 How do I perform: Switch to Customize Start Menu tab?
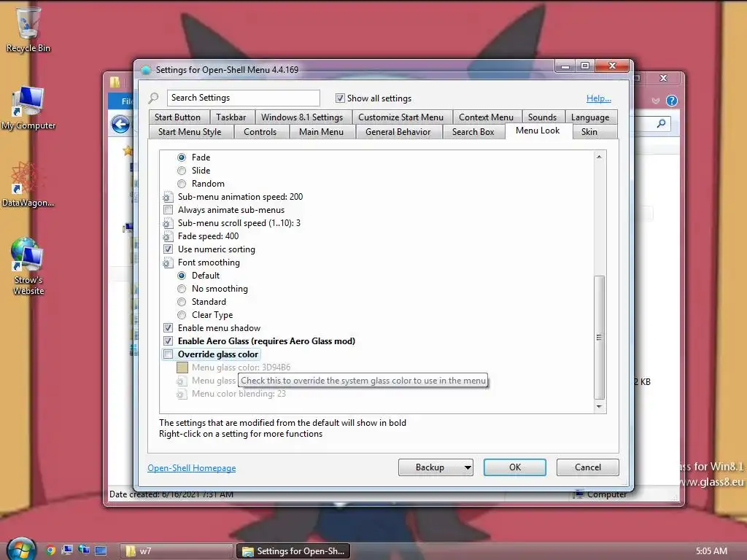coord(400,117)
